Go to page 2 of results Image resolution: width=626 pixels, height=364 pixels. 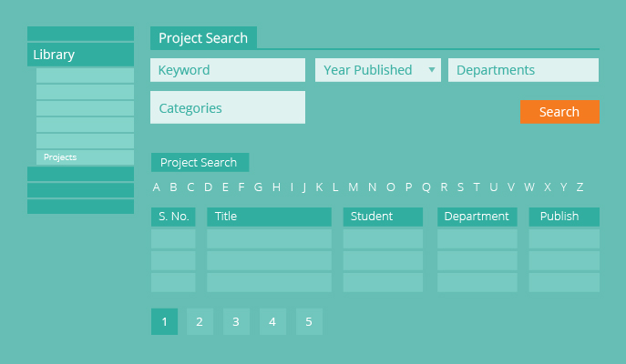pos(200,321)
